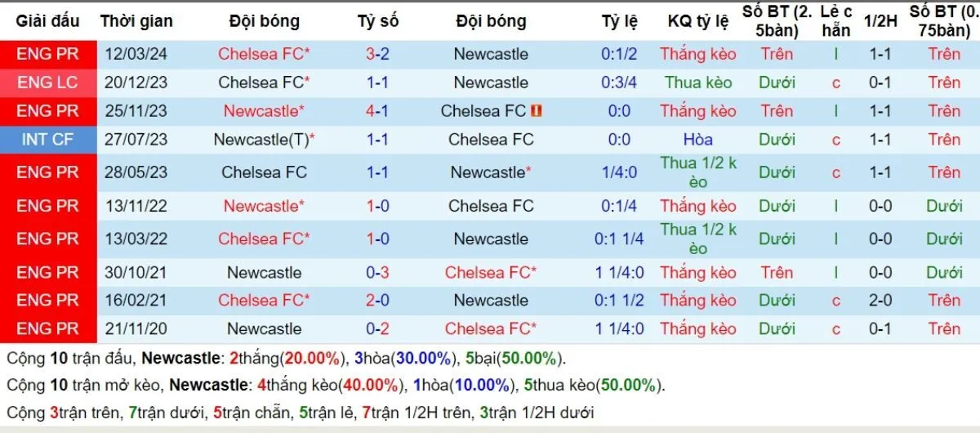Click the 'Thua kèo' result cell
The width and height of the screenshot is (980, 433).
[x=697, y=83]
